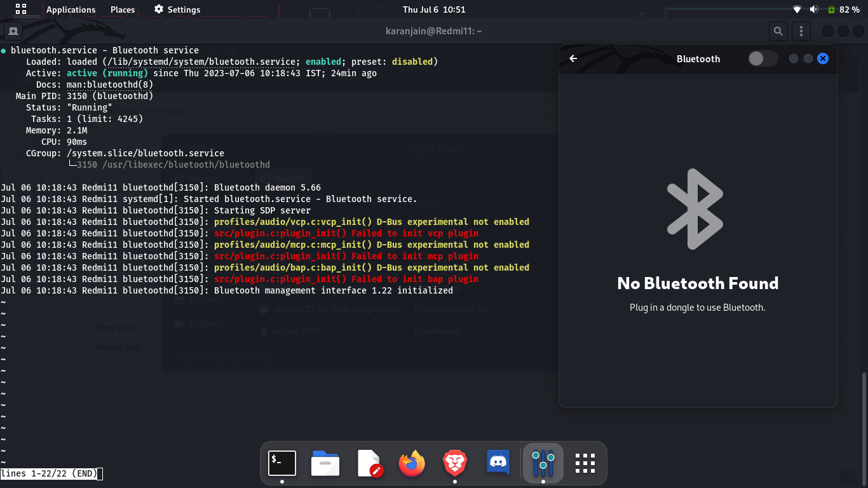Image resolution: width=868 pixels, height=488 pixels.
Task: Show the applications grid
Action: tap(585, 463)
